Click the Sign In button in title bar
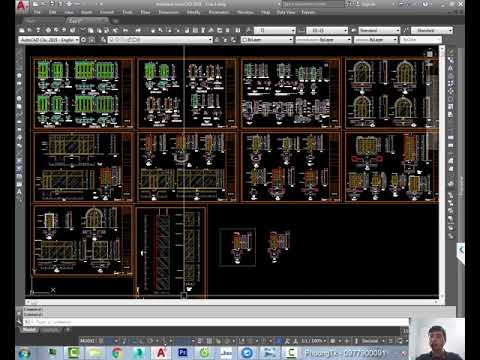480x360 pixels. coord(368,4)
